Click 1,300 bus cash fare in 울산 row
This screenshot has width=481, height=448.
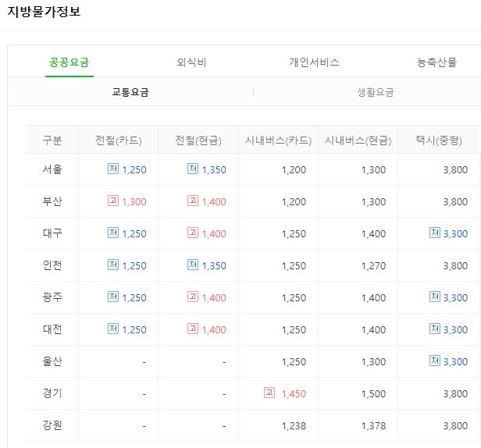pyautogui.click(x=373, y=362)
